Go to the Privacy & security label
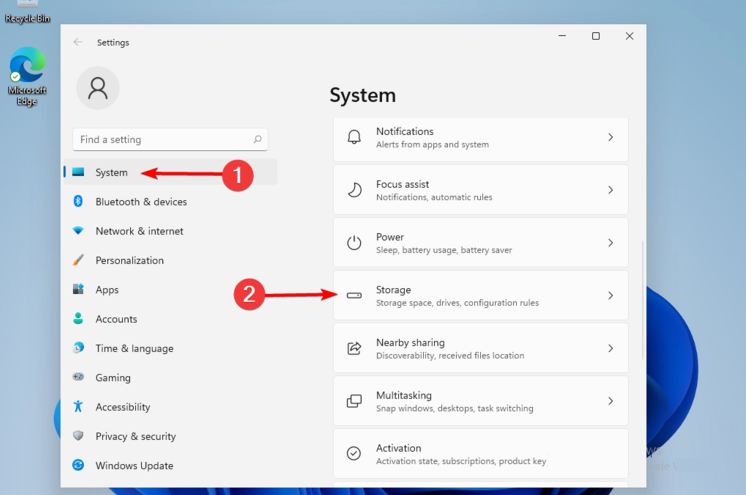Viewport: 746px width, 495px height. (136, 436)
